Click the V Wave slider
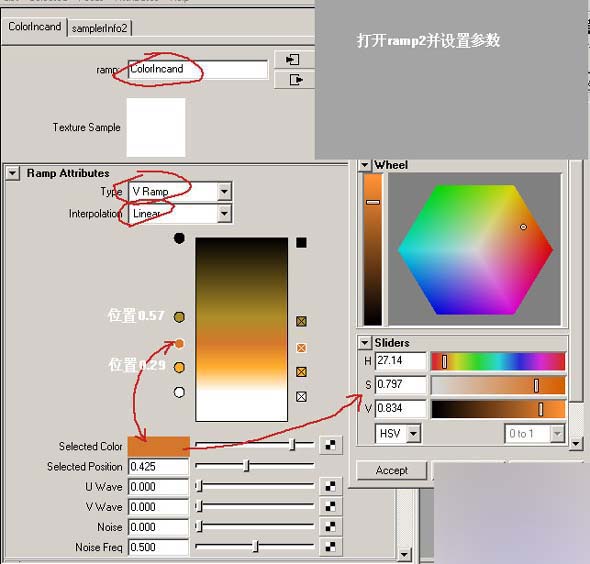Image resolution: width=590 pixels, height=564 pixels. (255, 506)
